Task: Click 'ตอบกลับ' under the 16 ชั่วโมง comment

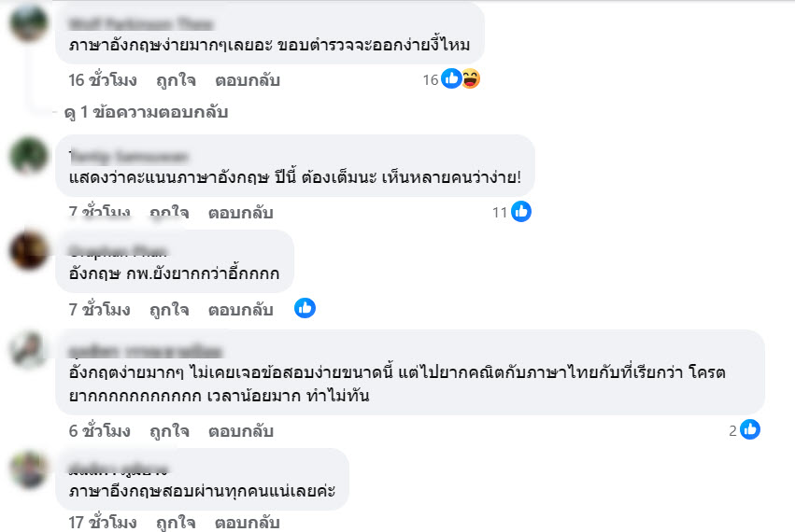Action: coord(248,80)
